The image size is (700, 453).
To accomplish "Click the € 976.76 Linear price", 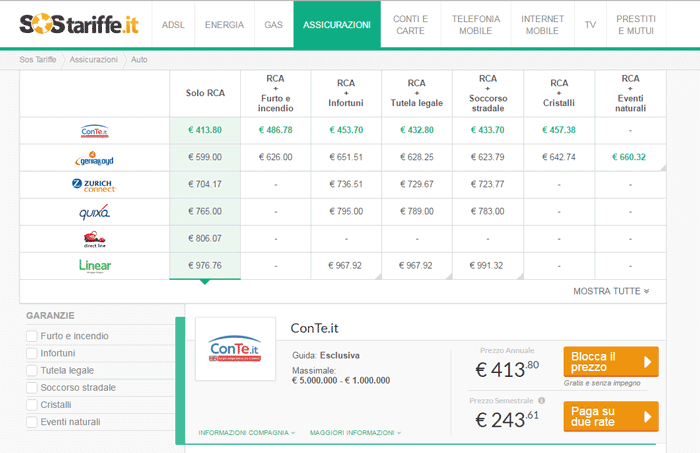I will 205,266.
